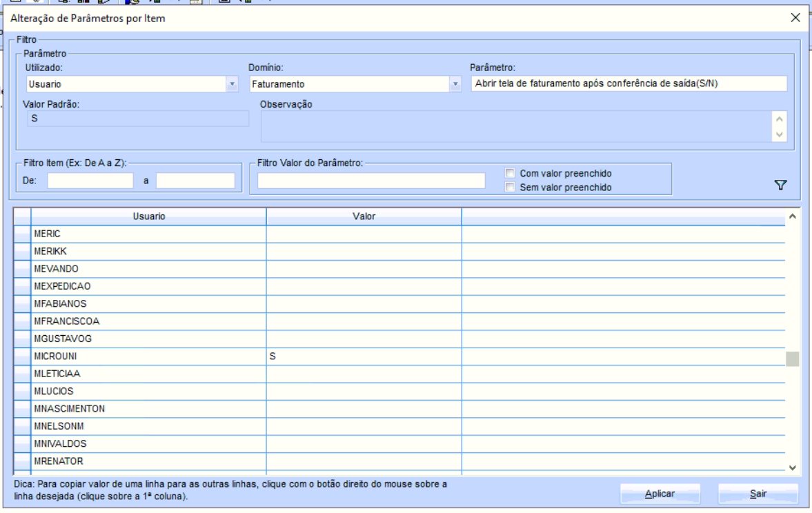The width and height of the screenshot is (812, 513).
Task: Expand the Utilizado dropdown
Action: click(232, 84)
